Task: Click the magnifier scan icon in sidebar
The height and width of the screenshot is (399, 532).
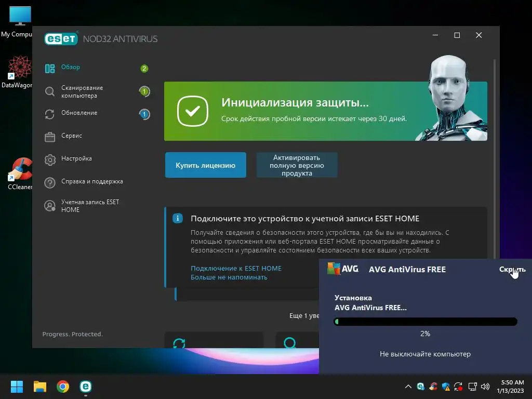Action: [50, 91]
